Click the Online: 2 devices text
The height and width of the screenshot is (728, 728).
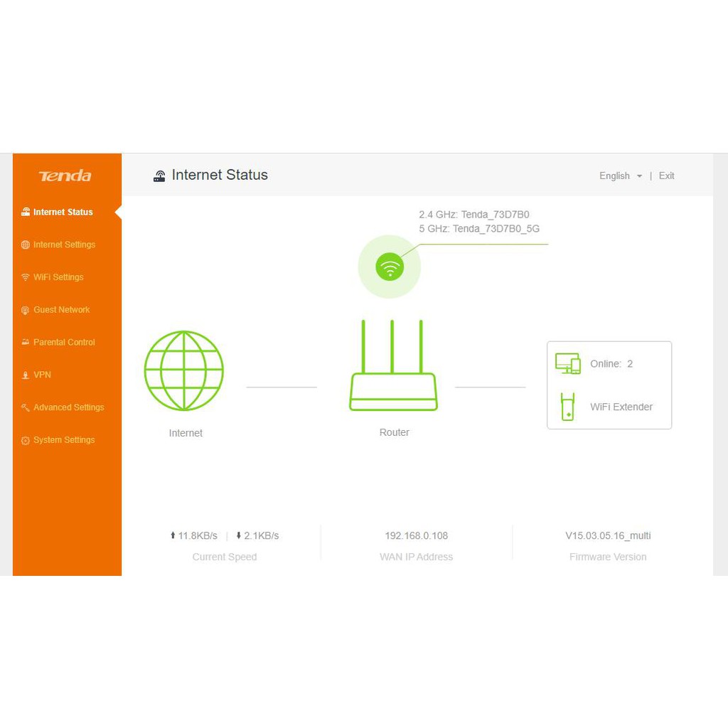[611, 364]
